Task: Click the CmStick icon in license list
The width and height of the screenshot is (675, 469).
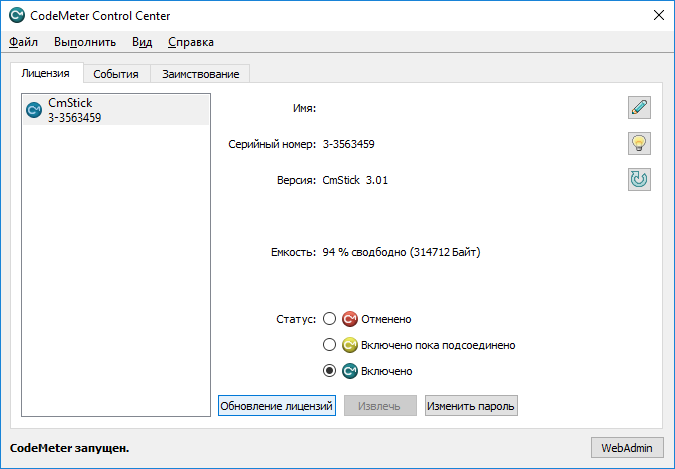Action: point(33,109)
